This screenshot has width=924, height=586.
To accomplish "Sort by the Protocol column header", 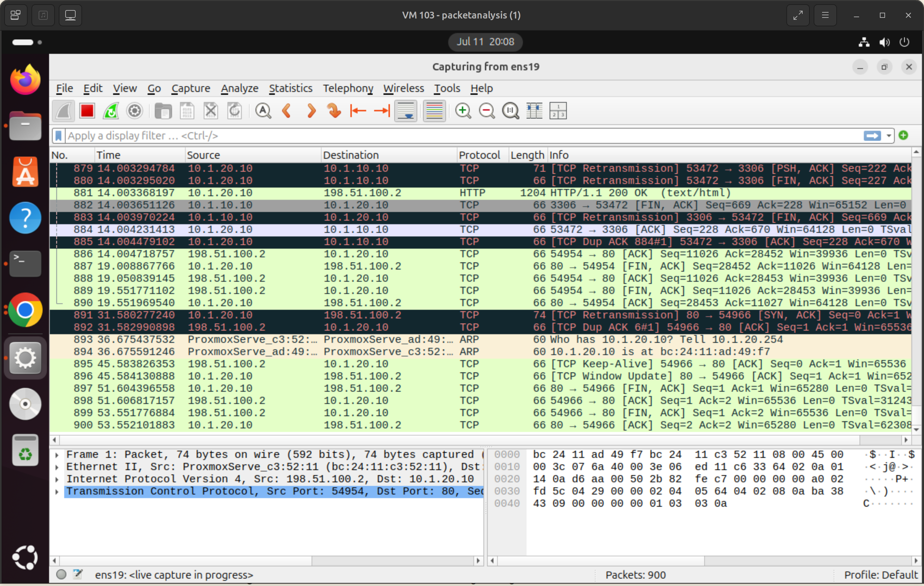I will tap(483, 155).
